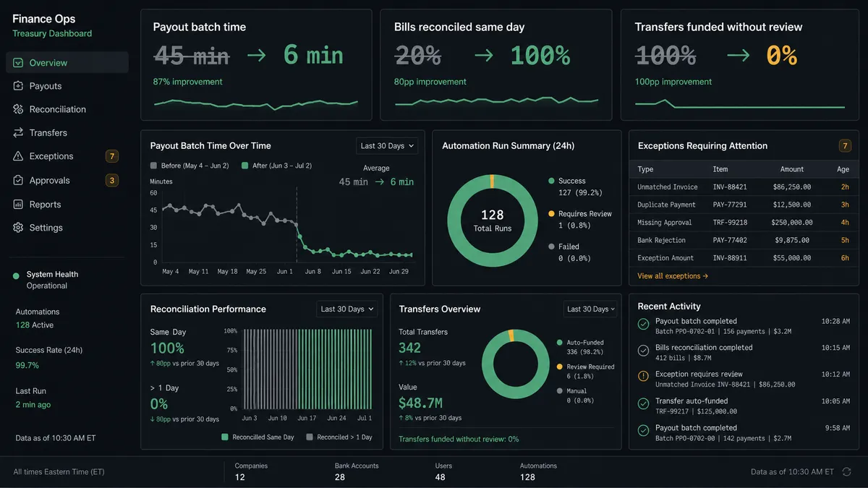Open exception item INV-88421
Screen dimensions: 868x488
click(730, 187)
